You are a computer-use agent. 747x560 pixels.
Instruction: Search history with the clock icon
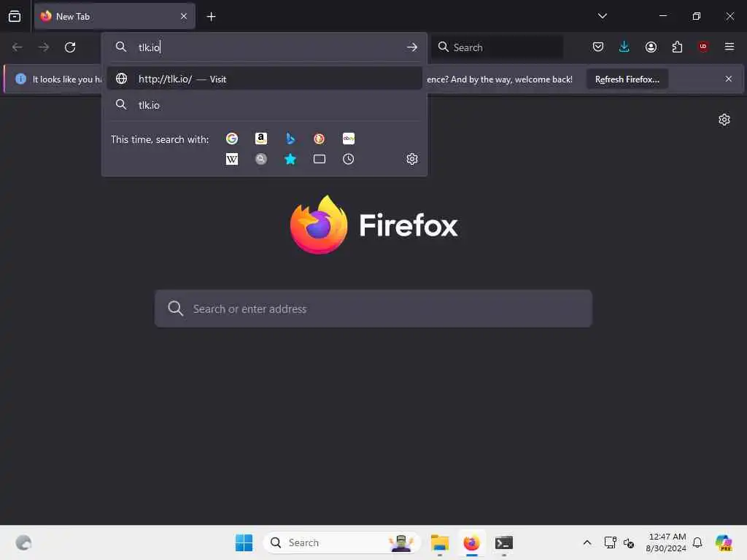[x=348, y=159]
